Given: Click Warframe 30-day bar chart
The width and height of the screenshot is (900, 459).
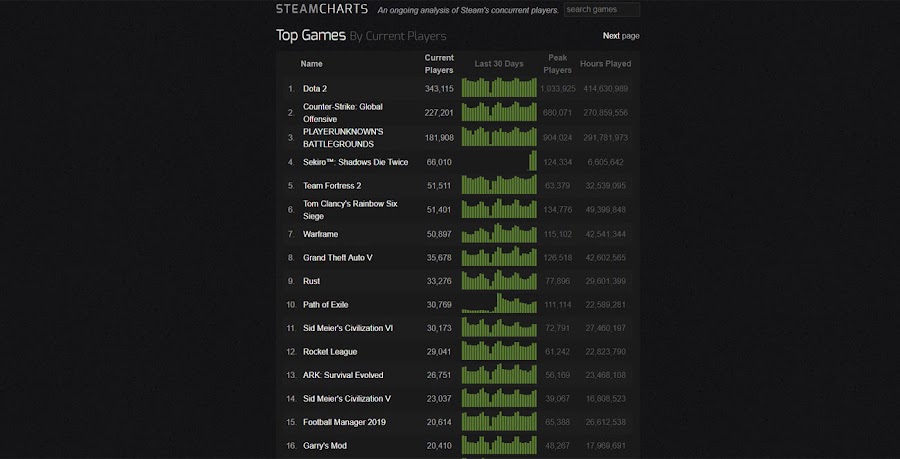Looking at the screenshot, I should (499, 232).
